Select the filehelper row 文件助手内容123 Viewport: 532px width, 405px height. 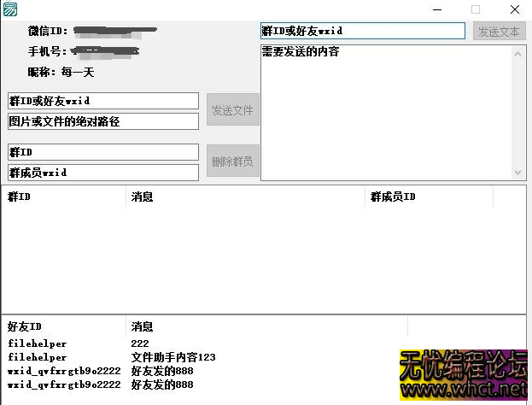tap(203, 357)
